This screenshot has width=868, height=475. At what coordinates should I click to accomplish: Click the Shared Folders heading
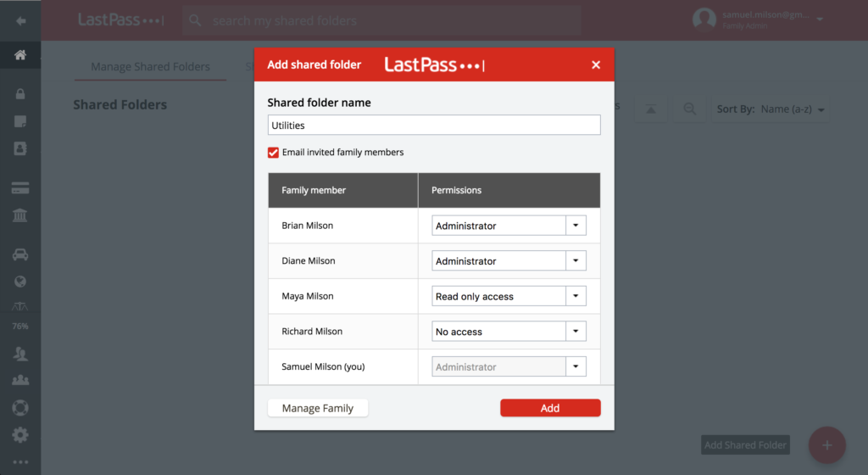click(120, 104)
